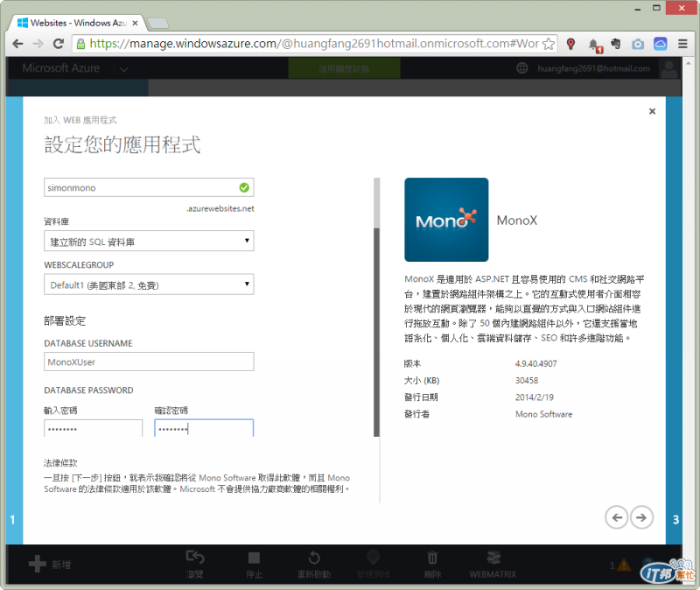Click the DATABASE USERNAME field
Viewport: 700px width, 590px height.
point(149,362)
